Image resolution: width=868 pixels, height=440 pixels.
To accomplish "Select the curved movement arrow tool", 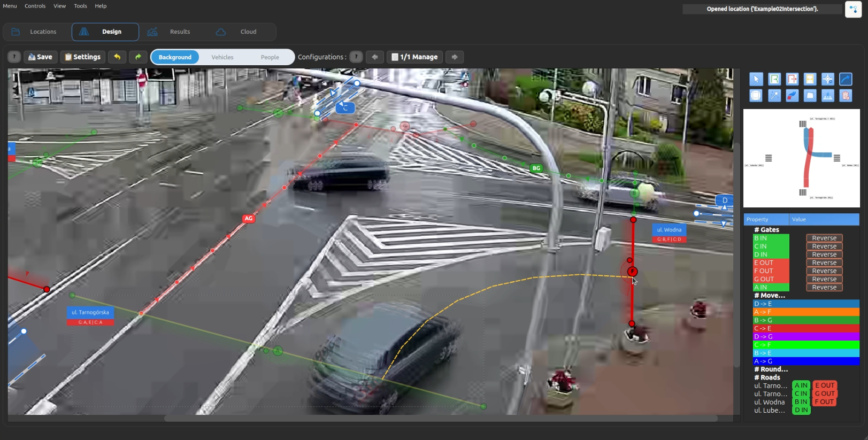I will (x=846, y=79).
